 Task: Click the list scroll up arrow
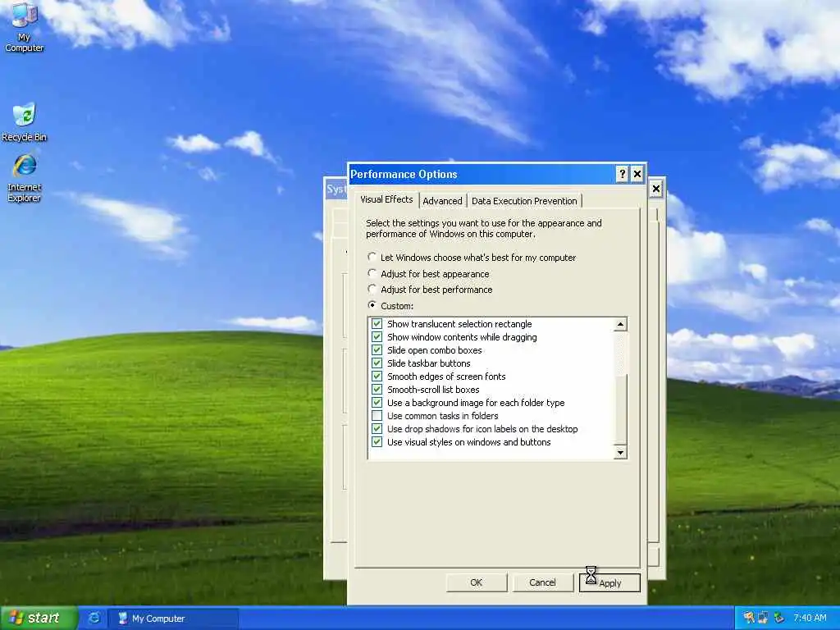pyautogui.click(x=620, y=324)
